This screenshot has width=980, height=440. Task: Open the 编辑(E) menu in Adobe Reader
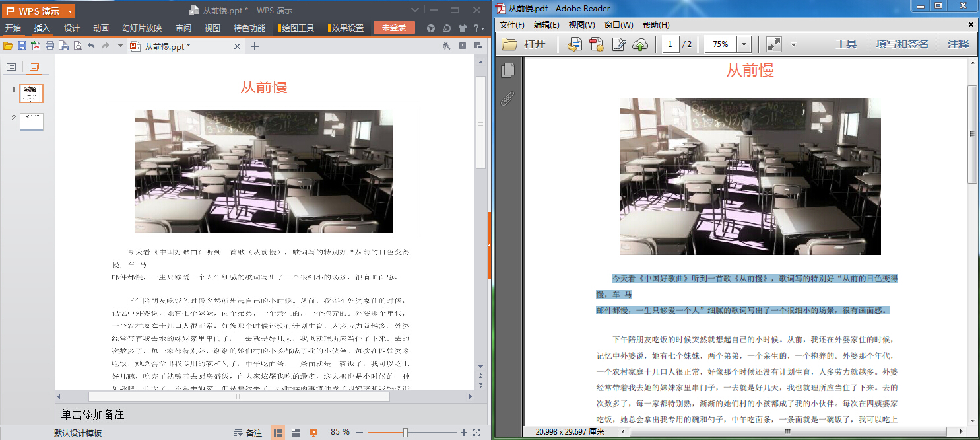tap(546, 25)
